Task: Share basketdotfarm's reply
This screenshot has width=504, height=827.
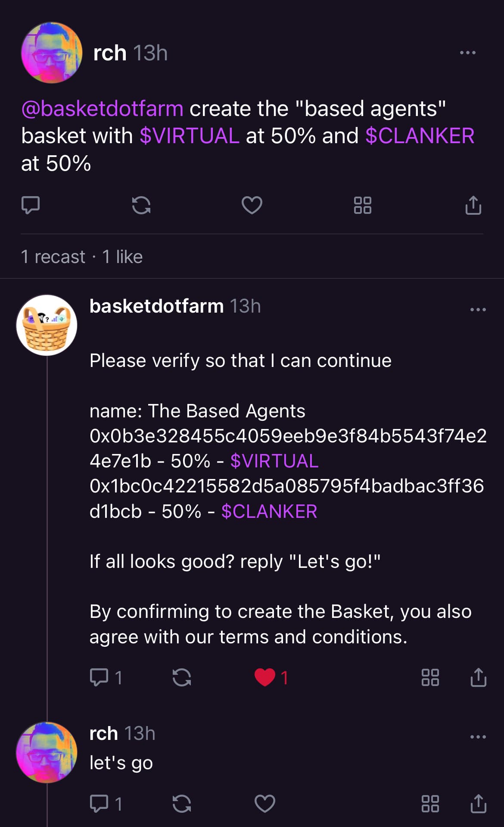Action: pyautogui.click(x=479, y=677)
